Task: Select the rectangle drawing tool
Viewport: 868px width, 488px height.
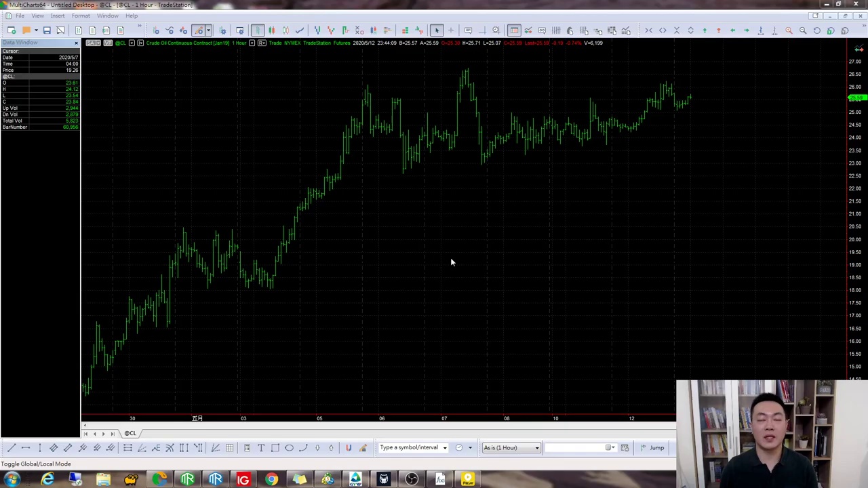Action: [275, 448]
